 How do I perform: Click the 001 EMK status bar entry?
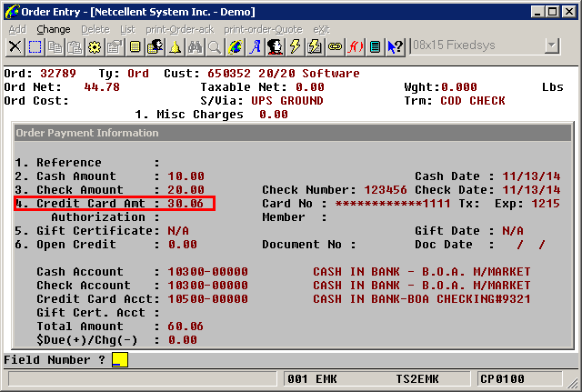[312, 379]
